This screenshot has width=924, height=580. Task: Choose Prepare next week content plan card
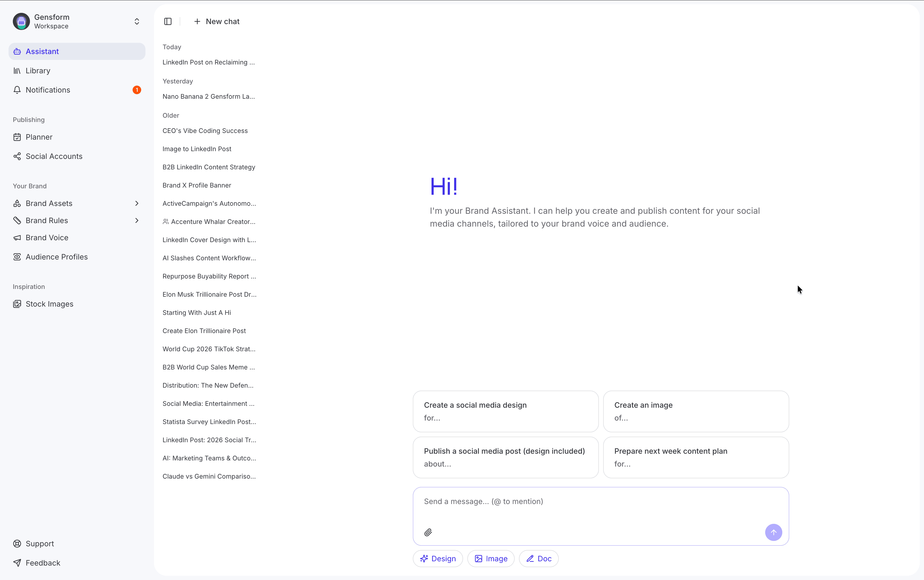pos(696,458)
